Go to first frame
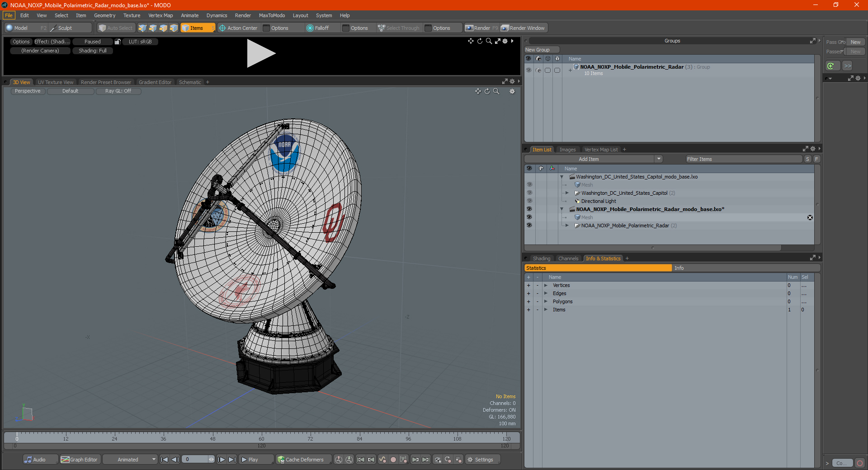The height and width of the screenshot is (470, 868). tap(165, 460)
